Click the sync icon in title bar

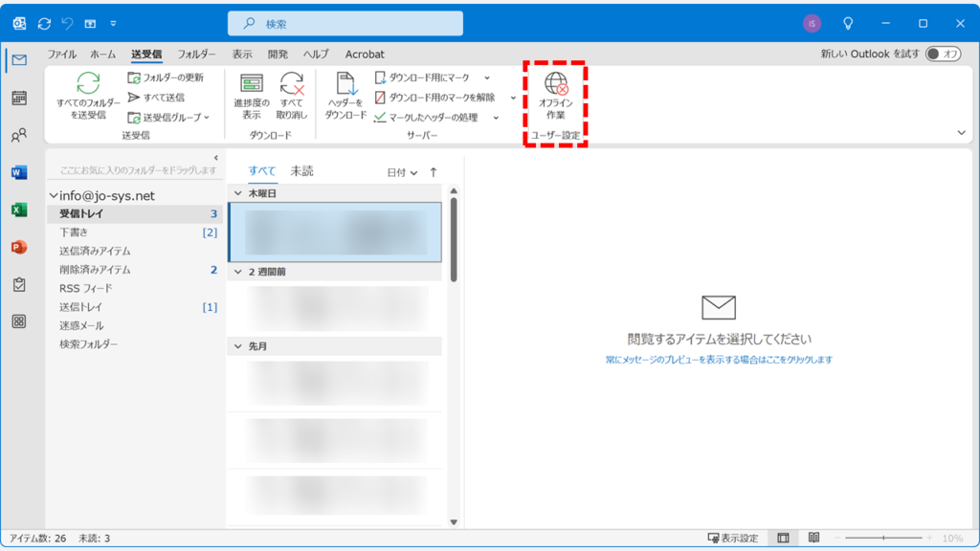click(44, 24)
